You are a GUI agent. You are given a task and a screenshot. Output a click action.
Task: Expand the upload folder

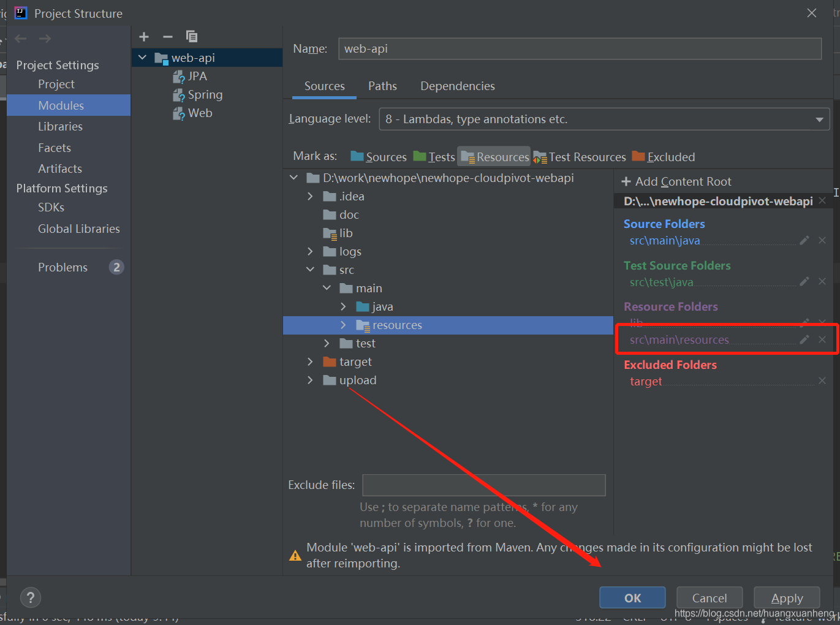[x=310, y=380]
